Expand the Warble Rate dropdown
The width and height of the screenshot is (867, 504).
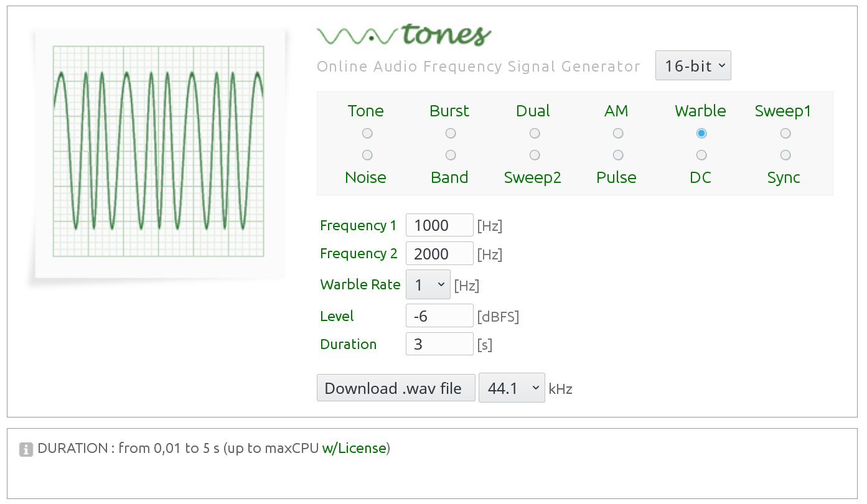pyautogui.click(x=428, y=285)
